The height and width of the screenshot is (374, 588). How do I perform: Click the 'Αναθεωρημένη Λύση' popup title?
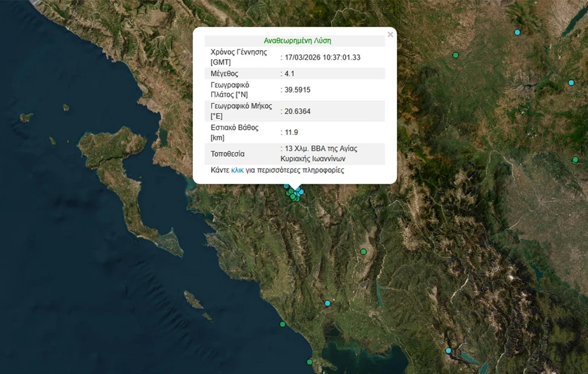297,41
